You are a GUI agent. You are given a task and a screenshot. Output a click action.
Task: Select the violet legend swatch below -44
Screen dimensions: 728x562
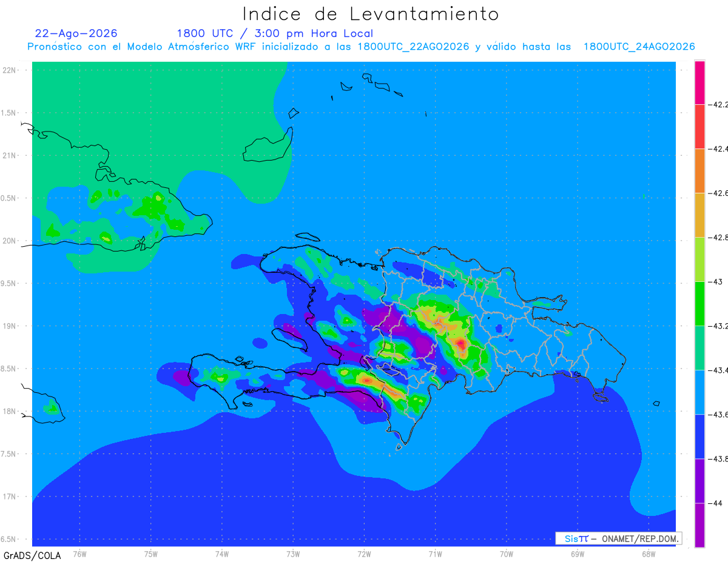pyautogui.click(x=699, y=525)
